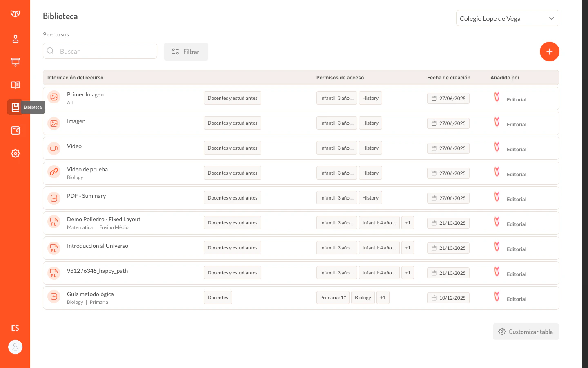Click FL icon of Demo Poliedro row
The image size is (588, 368).
[54, 222]
